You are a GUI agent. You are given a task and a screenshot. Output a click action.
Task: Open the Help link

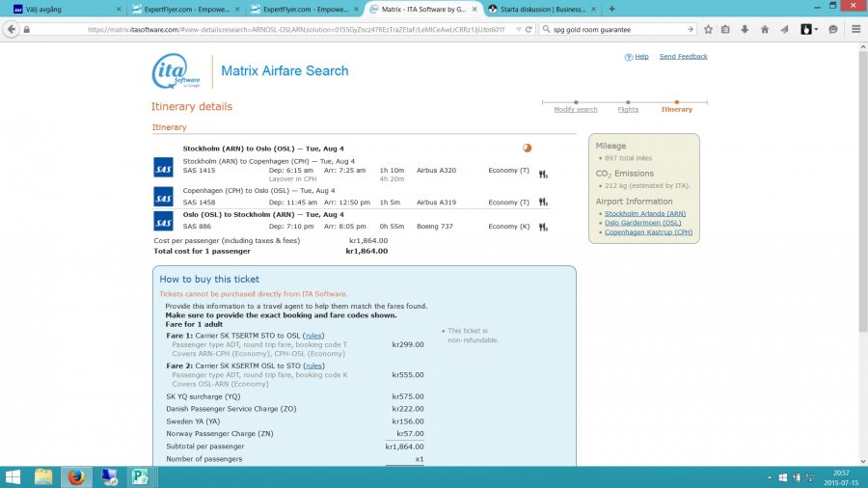click(x=641, y=57)
